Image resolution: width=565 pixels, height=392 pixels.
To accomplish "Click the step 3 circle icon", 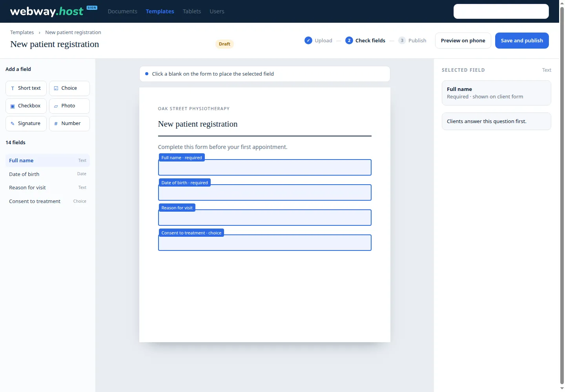I will [402, 40].
